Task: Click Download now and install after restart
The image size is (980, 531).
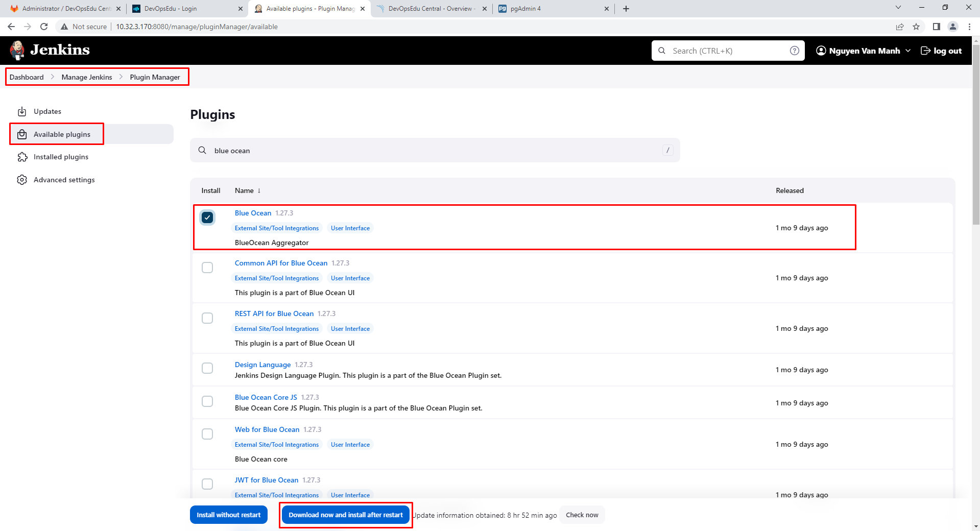Action: (346, 515)
